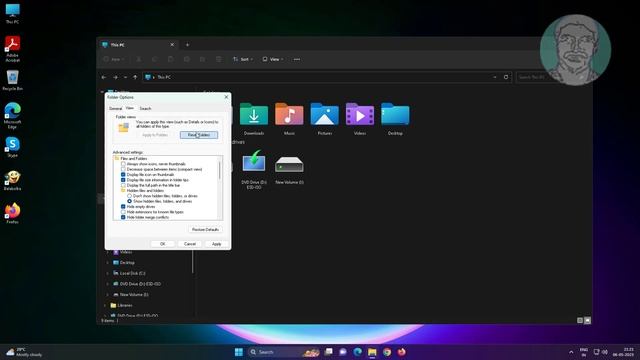The height and width of the screenshot is (360, 640).
Task: Open Firefox from the taskbar
Action: (402, 352)
